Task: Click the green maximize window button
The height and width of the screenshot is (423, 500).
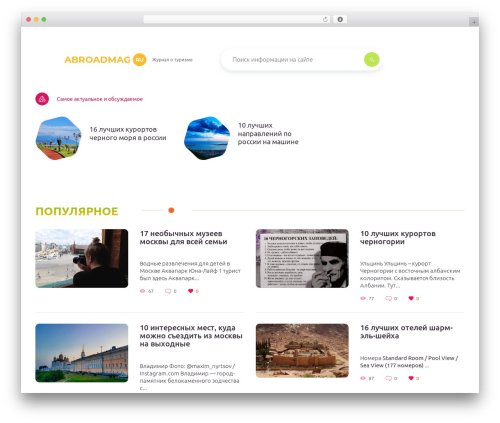Action: tap(44, 20)
